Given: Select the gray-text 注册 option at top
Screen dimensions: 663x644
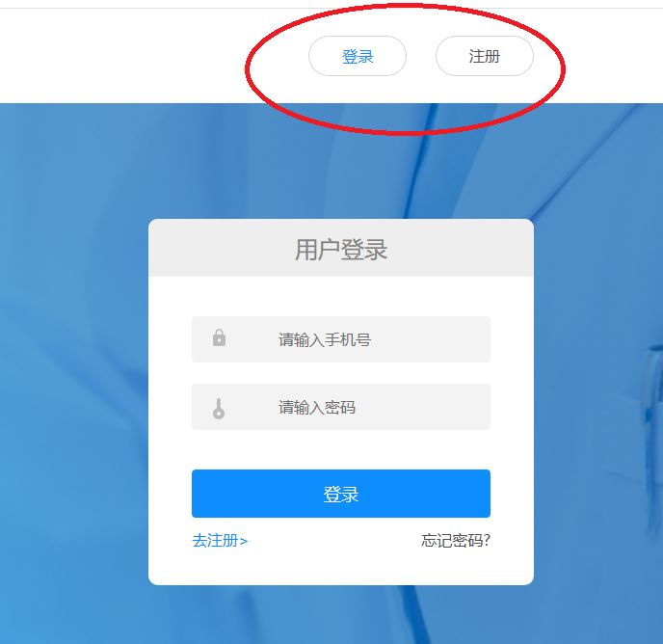Looking at the screenshot, I should [x=485, y=56].
